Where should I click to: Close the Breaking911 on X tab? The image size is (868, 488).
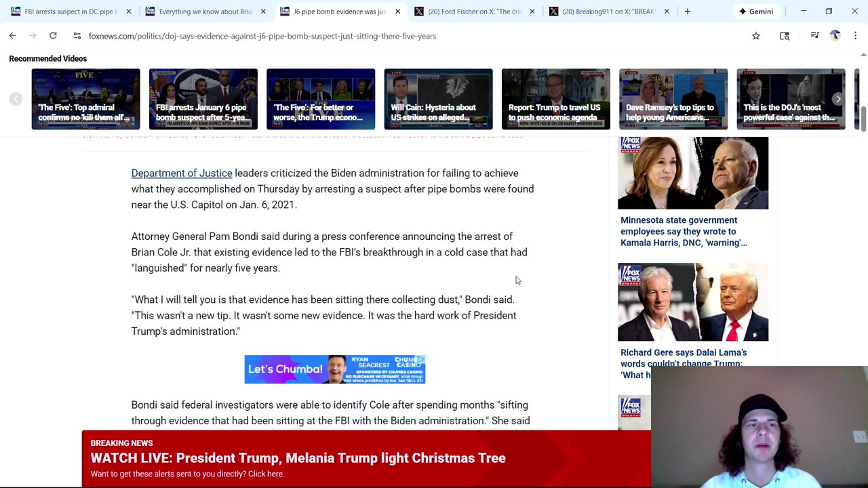coord(667,12)
